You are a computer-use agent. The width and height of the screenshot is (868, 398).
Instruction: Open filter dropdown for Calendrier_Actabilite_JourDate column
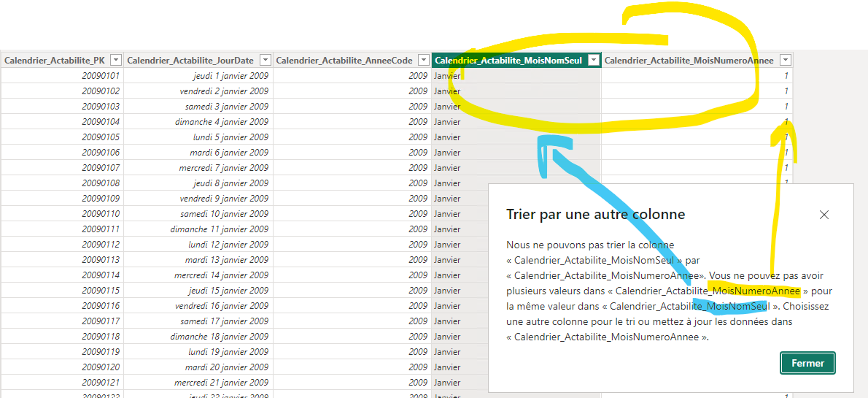pos(266,60)
